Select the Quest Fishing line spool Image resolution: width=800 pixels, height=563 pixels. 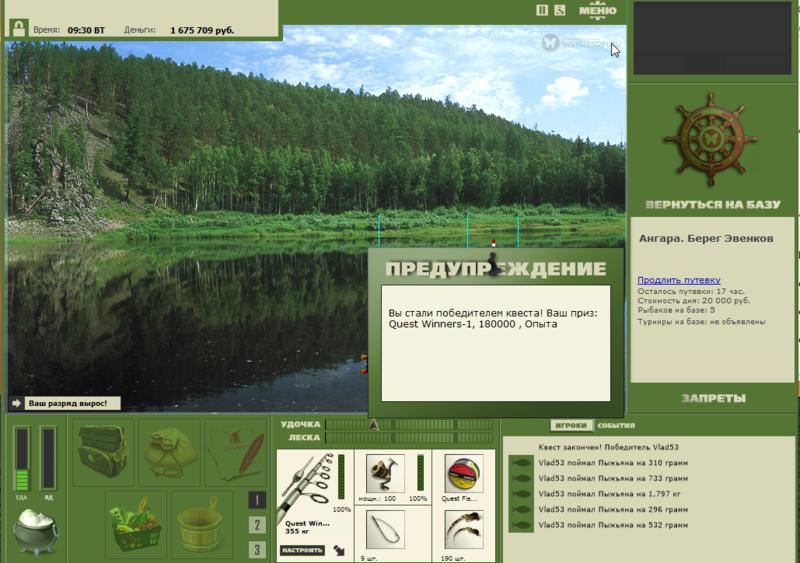463,474
